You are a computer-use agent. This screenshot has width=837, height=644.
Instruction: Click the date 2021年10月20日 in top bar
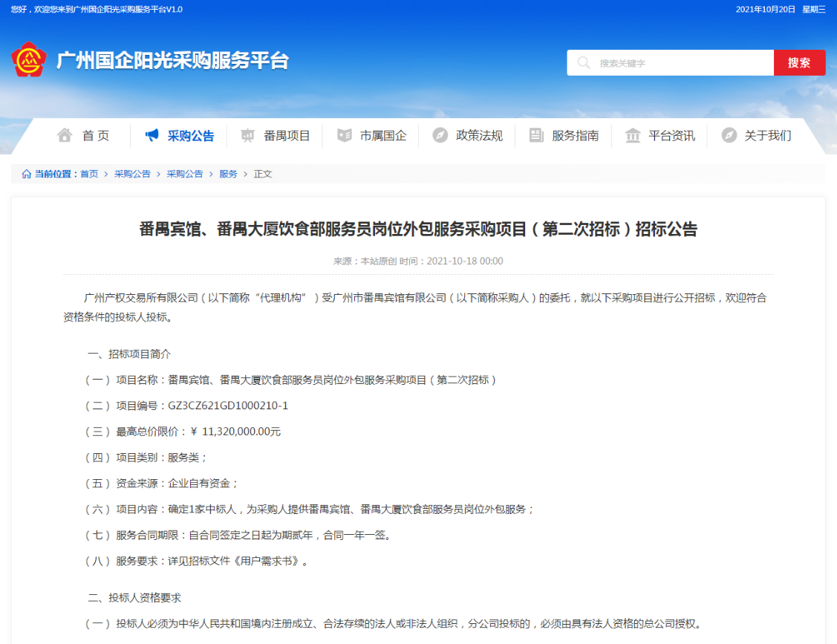766,9
